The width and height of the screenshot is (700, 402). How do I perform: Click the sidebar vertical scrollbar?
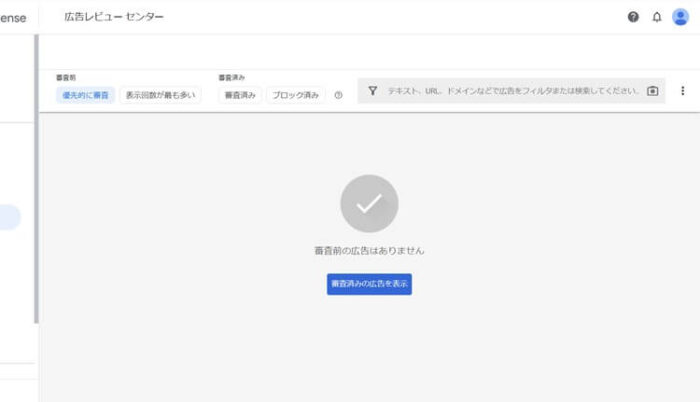point(36,179)
